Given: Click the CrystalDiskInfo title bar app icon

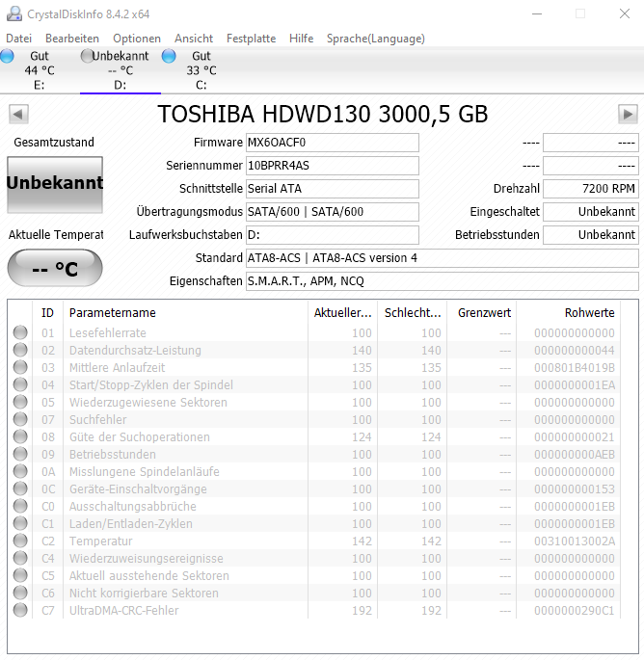Looking at the screenshot, I should tap(14, 13).
